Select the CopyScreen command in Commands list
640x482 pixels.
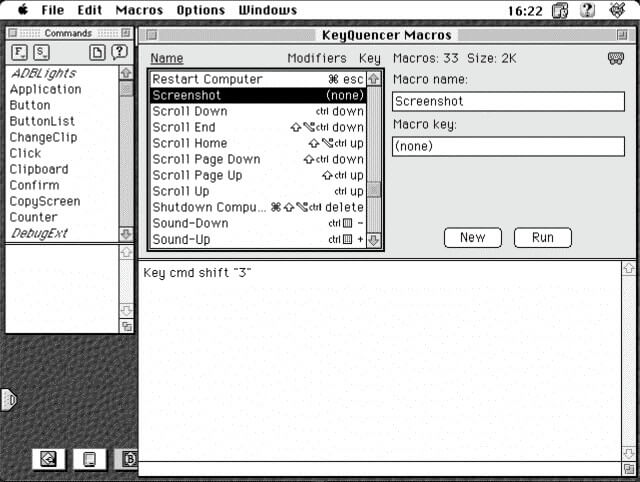pyautogui.click(x=45, y=201)
